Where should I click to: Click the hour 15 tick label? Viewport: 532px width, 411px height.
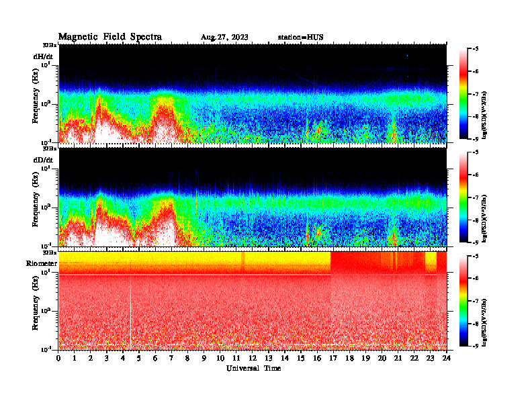(x=301, y=358)
